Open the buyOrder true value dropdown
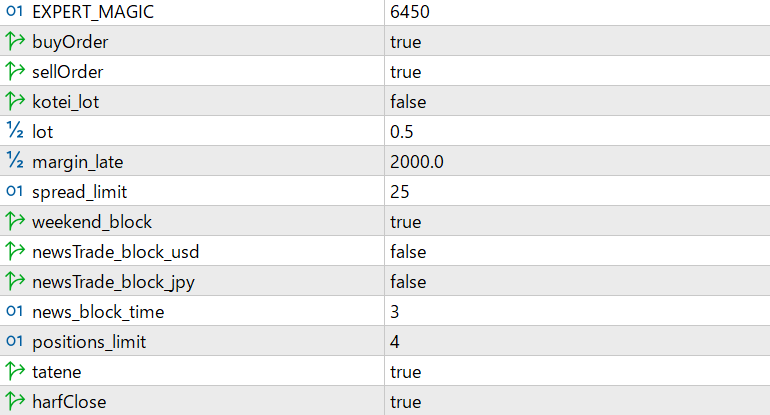770x415 pixels. pyautogui.click(x=405, y=42)
